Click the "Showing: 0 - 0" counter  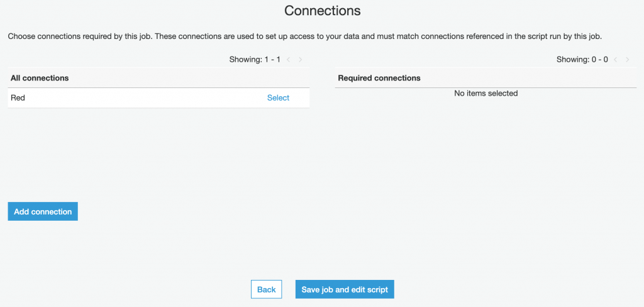point(582,60)
